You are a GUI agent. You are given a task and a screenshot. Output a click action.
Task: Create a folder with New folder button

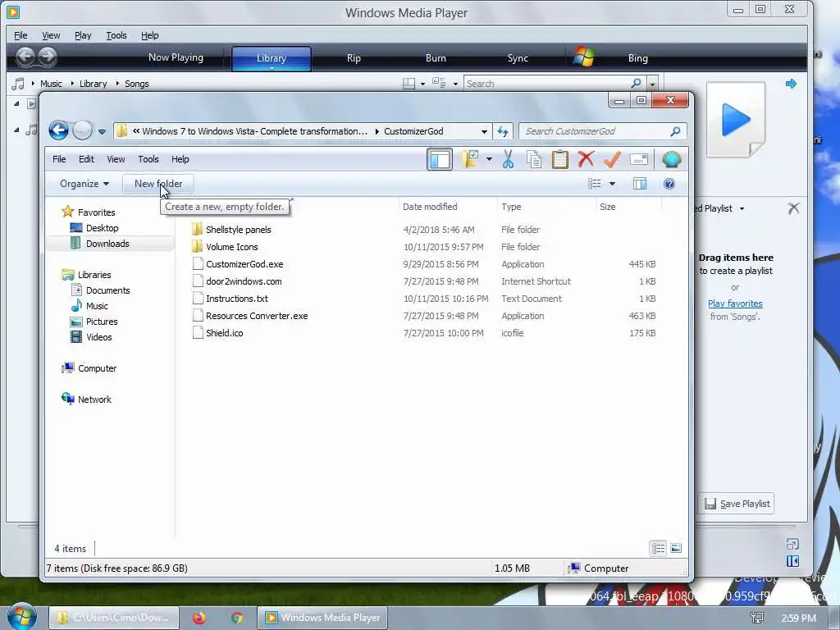click(x=158, y=184)
